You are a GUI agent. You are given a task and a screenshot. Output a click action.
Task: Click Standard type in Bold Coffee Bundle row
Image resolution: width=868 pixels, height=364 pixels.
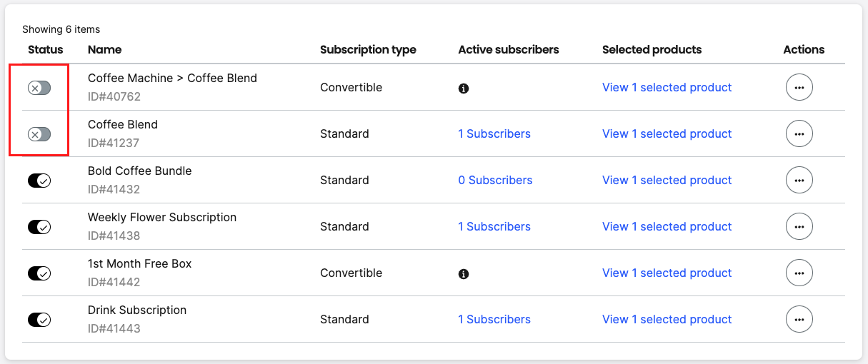click(x=344, y=180)
